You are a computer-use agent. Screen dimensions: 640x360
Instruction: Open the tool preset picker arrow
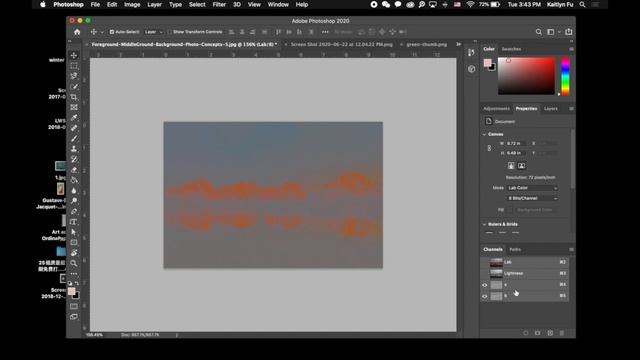(102, 32)
